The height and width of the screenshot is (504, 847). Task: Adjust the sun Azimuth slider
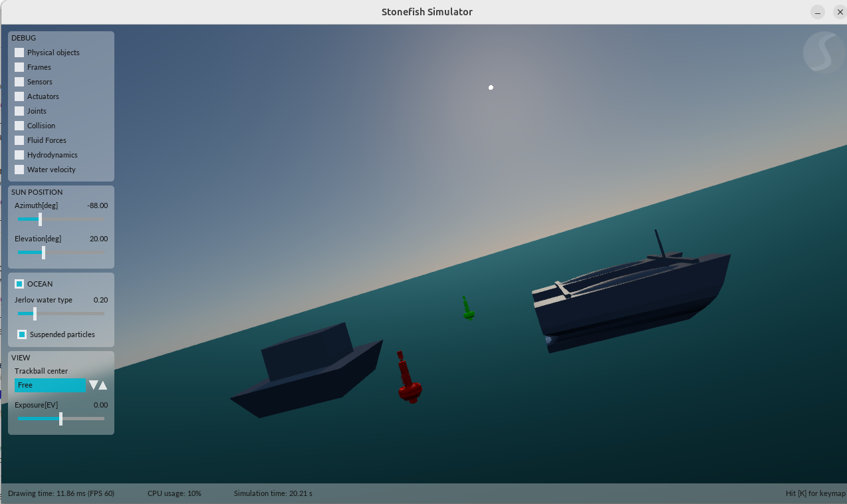61,219
